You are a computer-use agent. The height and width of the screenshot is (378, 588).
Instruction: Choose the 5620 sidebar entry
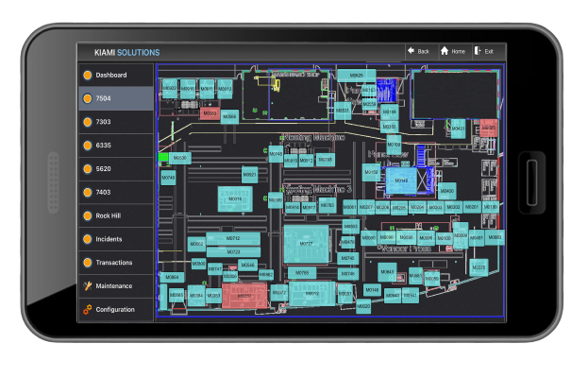tap(114, 169)
